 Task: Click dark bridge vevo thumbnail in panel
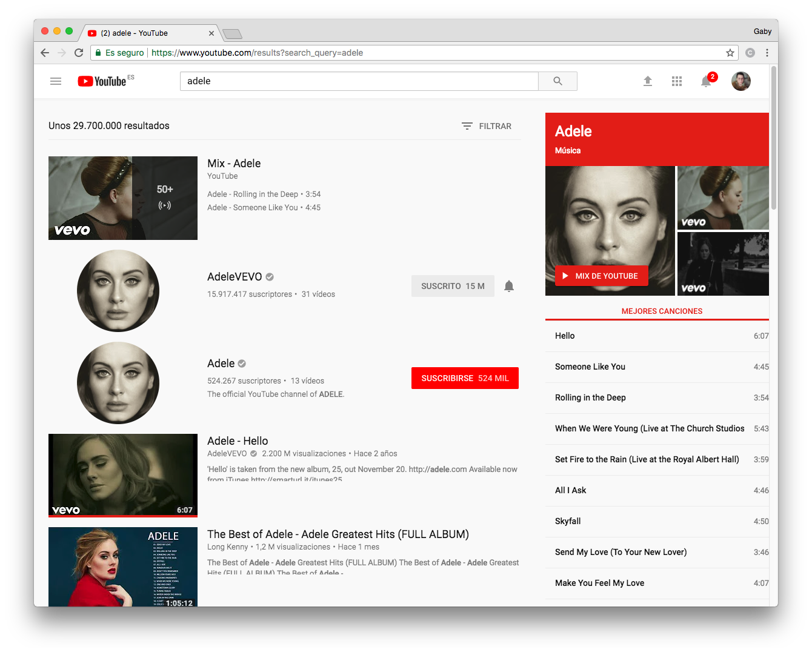[x=723, y=264]
